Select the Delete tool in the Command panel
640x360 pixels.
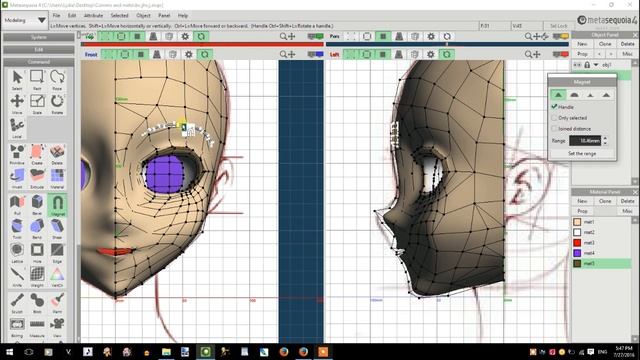tap(57, 154)
